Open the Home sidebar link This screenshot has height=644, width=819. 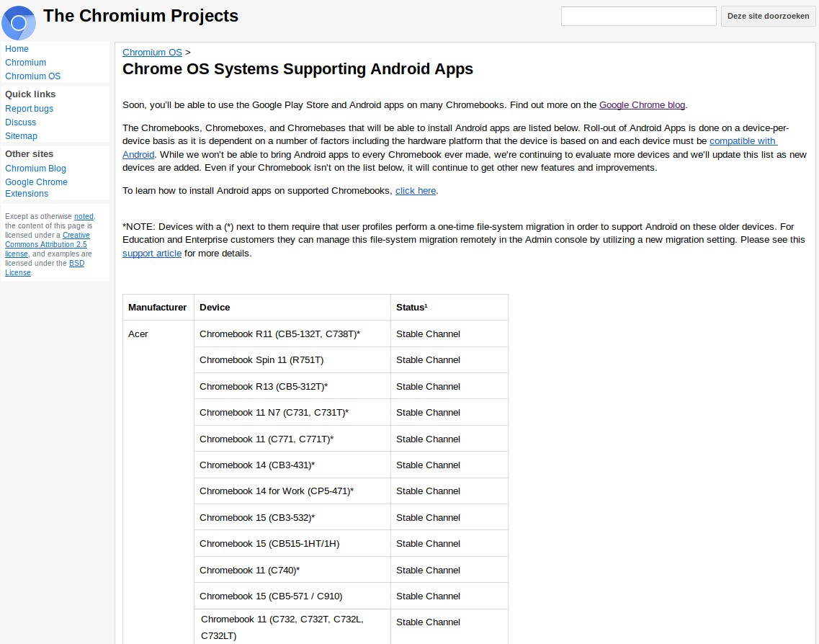tap(17, 49)
